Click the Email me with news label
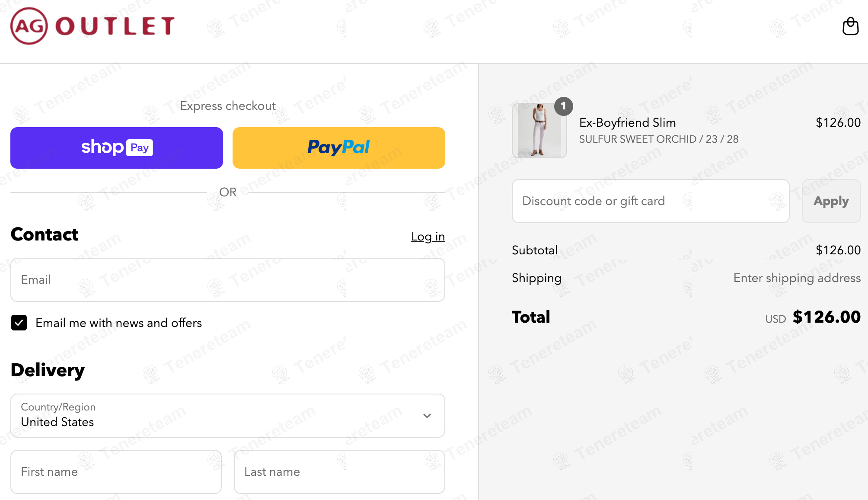Viewport: 868px width, 500px height. click(x=118, y=323)
